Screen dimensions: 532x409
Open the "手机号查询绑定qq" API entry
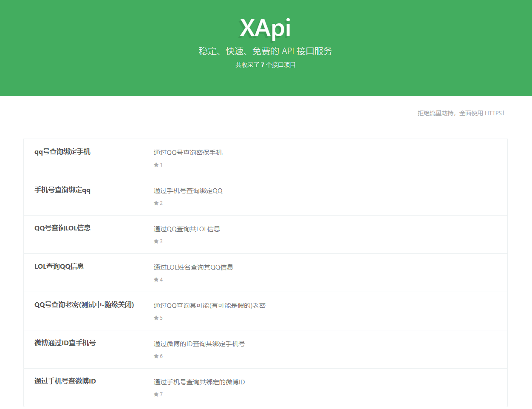pos(62,190)
